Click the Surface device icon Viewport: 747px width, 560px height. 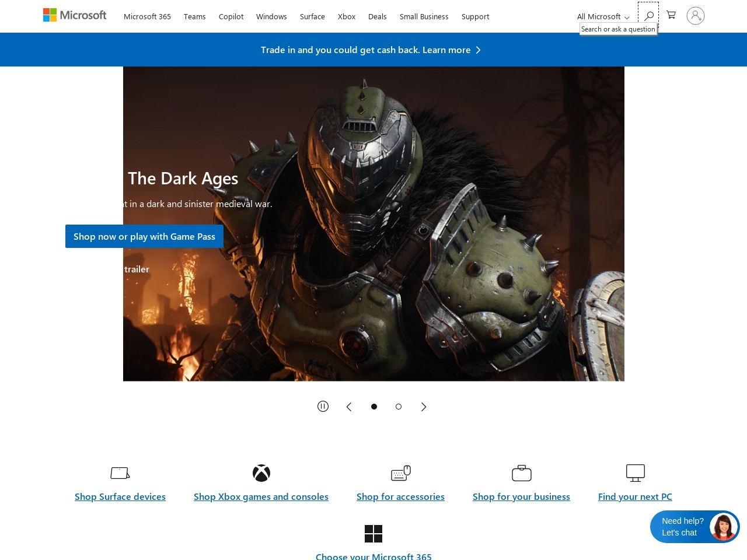point(120,473)
